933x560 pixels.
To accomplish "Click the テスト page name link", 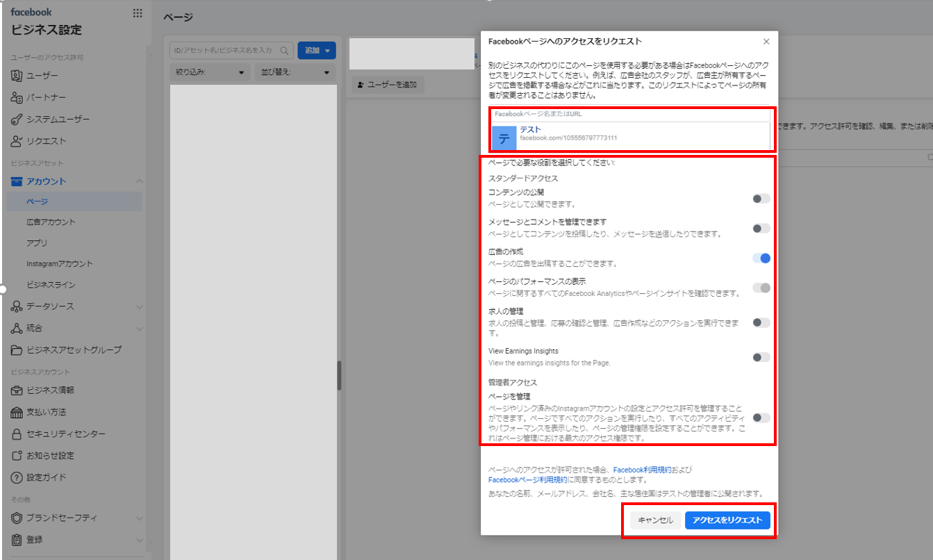I will coord(530,129).
